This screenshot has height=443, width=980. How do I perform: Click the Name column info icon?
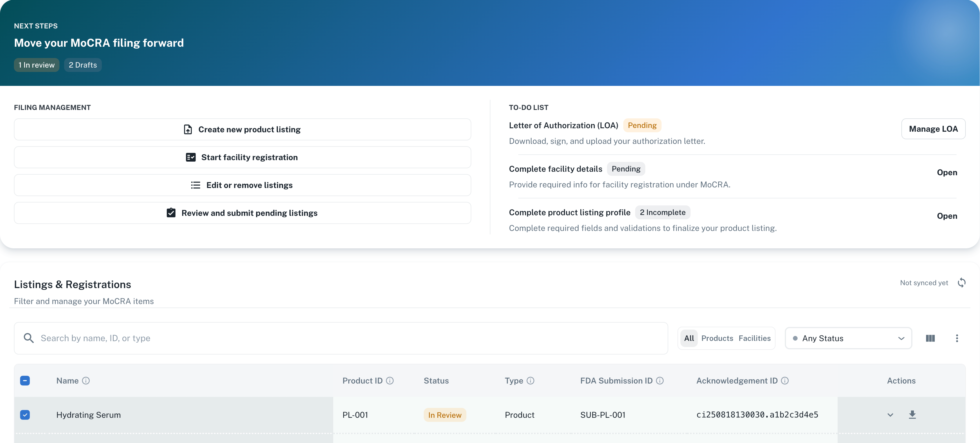point(86,381)
